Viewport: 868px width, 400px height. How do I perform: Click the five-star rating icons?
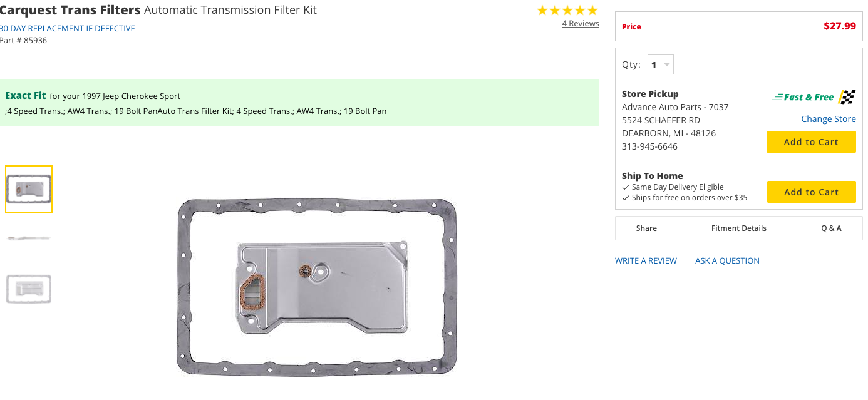click(567, 11)
